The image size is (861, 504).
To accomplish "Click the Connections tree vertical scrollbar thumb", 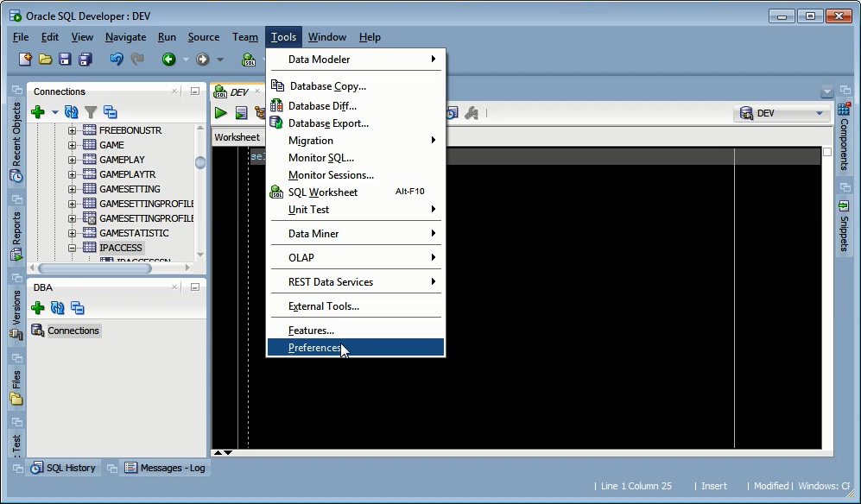I will tap(200, 162).
